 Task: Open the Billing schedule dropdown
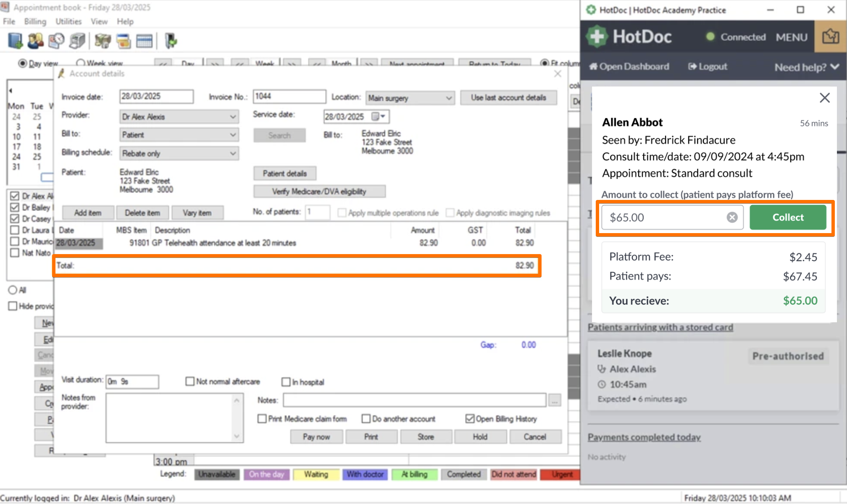point(179,153)
